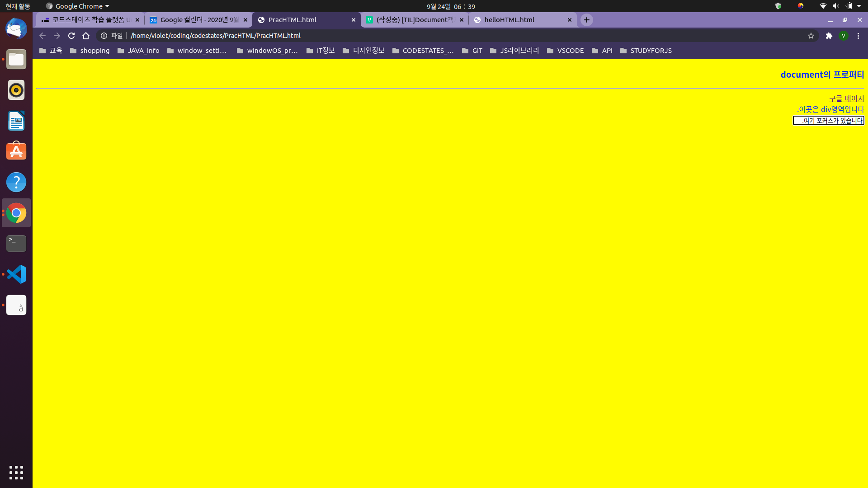
Task: Switch to helloHTML.html tab
Action: click(x=509, y=20)
